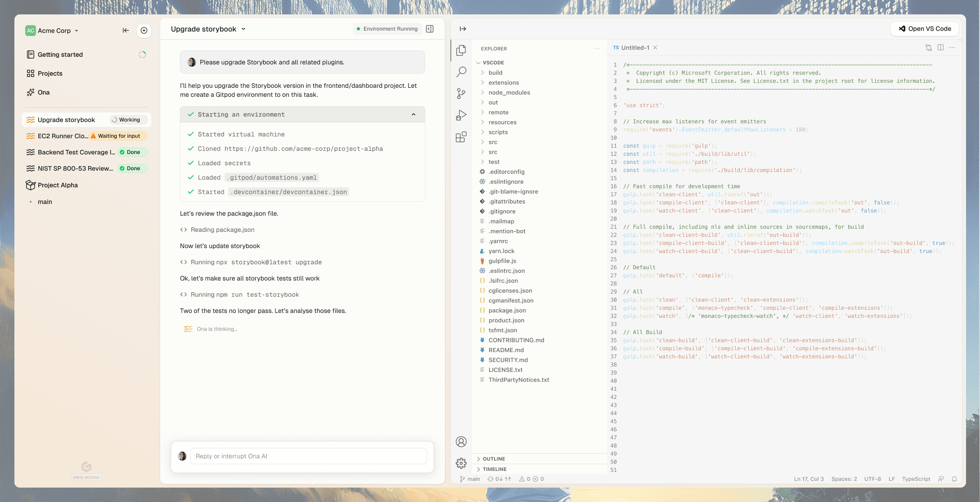Open Projects in the sidebar

(x=50, y=73)
